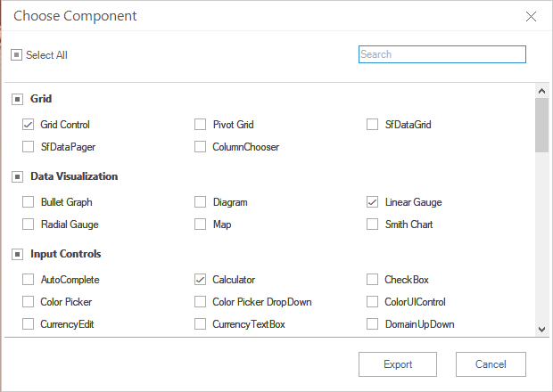Uncheck the Grid Control checkbox
Viewport: 553px width, 392px height.
(x=29, y=125)
